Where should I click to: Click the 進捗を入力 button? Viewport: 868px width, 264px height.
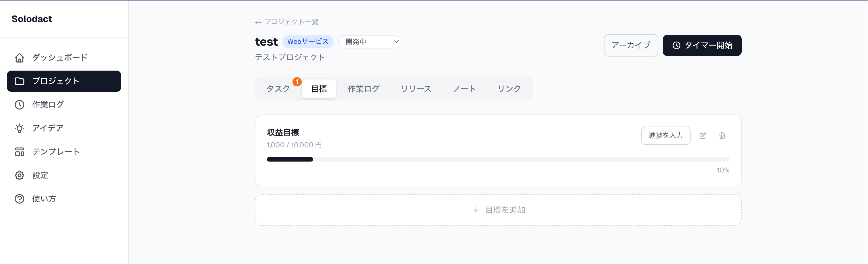(665, 136)
